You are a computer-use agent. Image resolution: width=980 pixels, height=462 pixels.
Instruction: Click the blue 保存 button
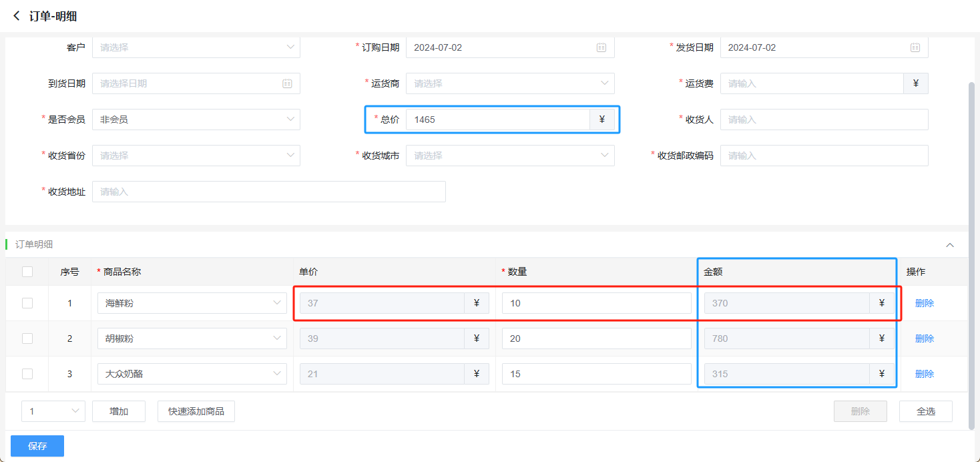(x=37, y=446)
